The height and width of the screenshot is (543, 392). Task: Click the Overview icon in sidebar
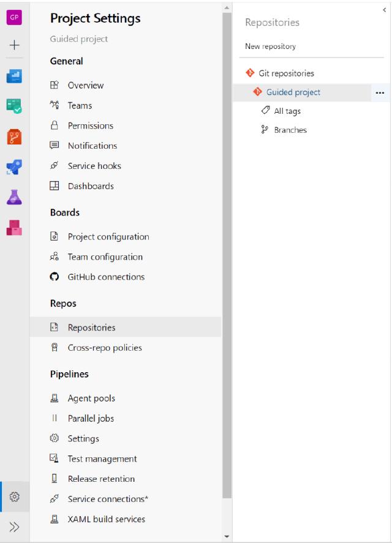(15, 75)
